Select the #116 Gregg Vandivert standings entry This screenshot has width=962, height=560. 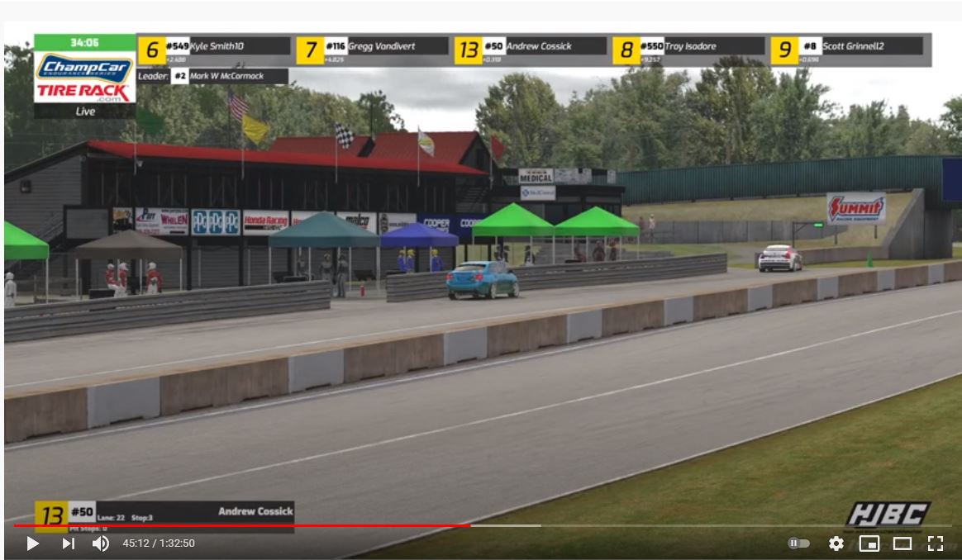click(372, 50)
